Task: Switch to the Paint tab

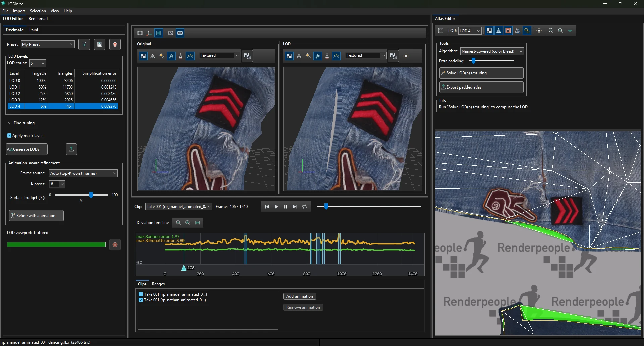Action: [34, 30]
